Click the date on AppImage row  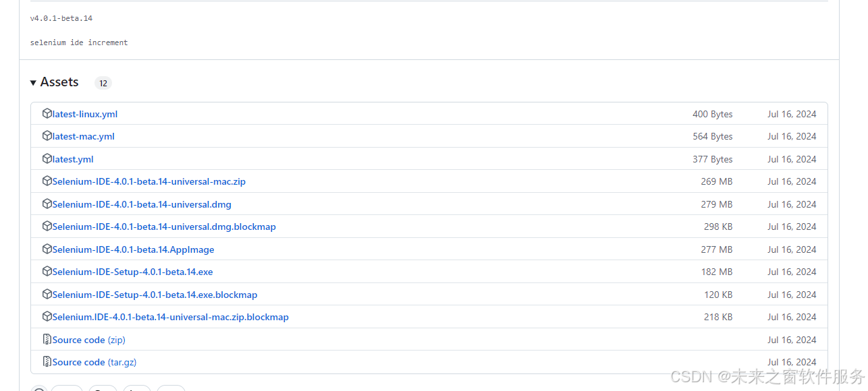pyautogui.click(x=792, y=249)
